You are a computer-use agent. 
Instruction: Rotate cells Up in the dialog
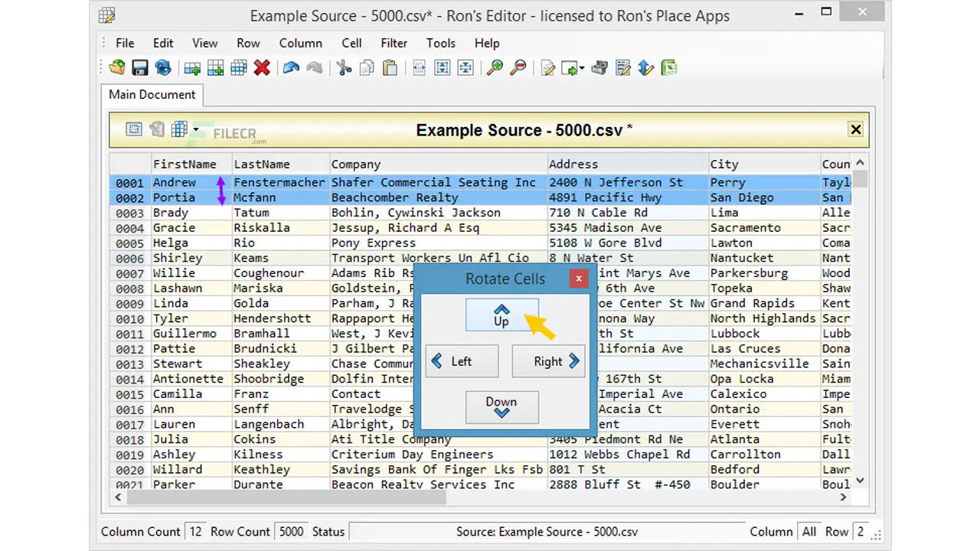(x=501, y=315)
